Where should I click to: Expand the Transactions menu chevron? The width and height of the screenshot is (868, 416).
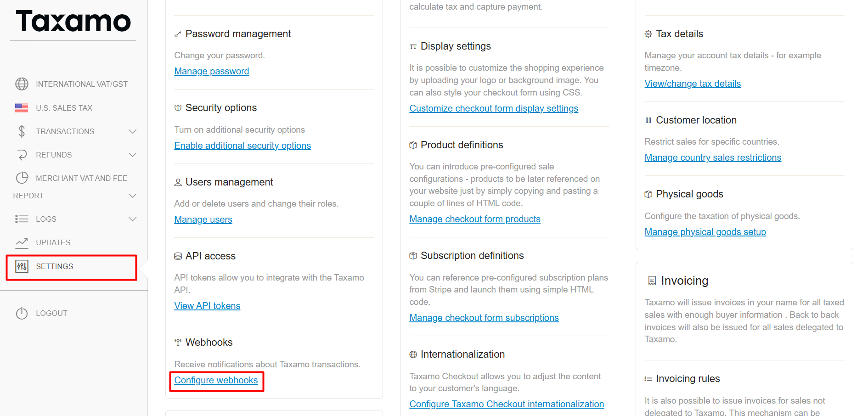[x=133, y=131]
